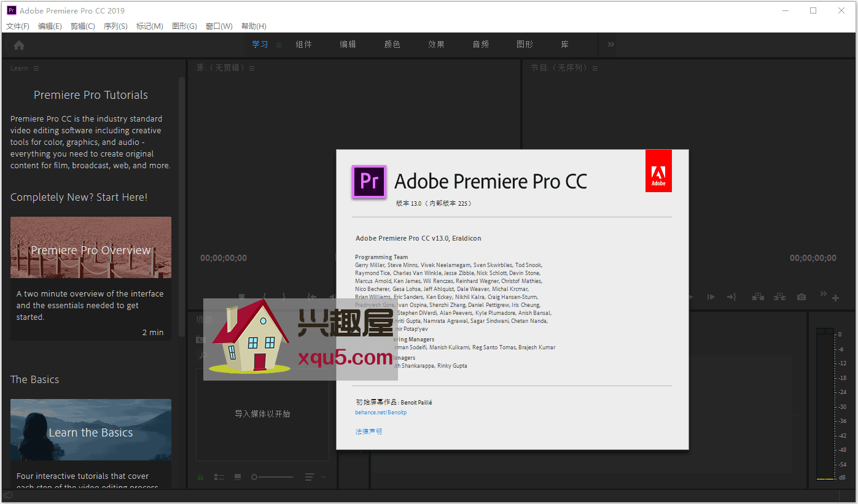
Task: Open the behance.net/Benoitp link
Action: [381, 413]
